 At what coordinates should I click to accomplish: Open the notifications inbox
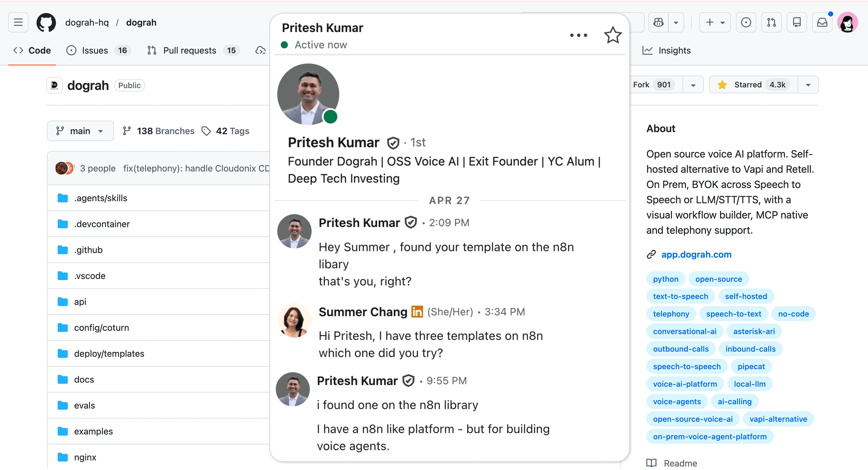click(x=822, y=22)
